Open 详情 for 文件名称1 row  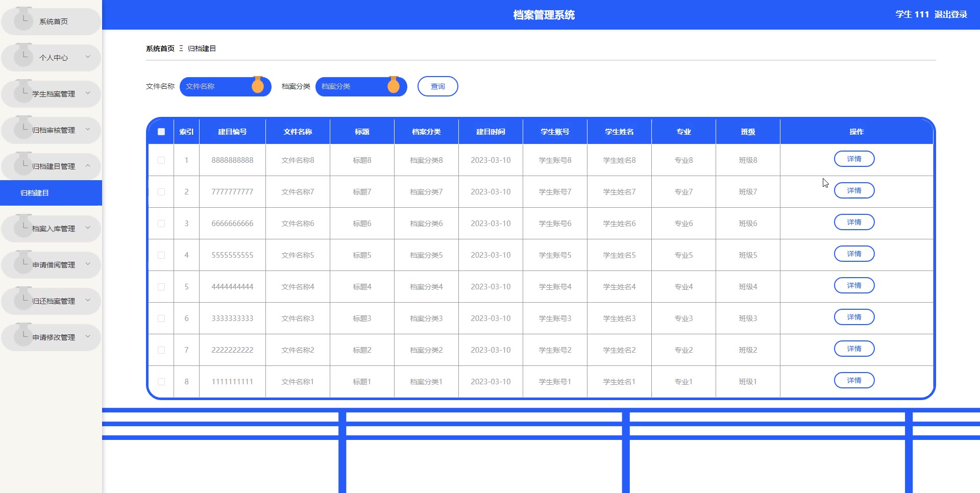point(854,380)
